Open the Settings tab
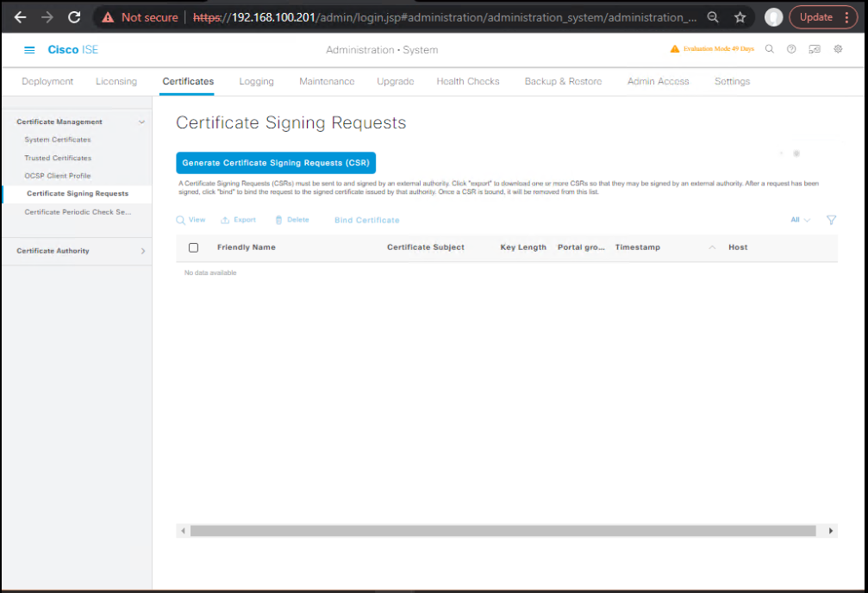The width and height of the screenshot is (868, 593). pyautogui.click(x=732, y=81)
